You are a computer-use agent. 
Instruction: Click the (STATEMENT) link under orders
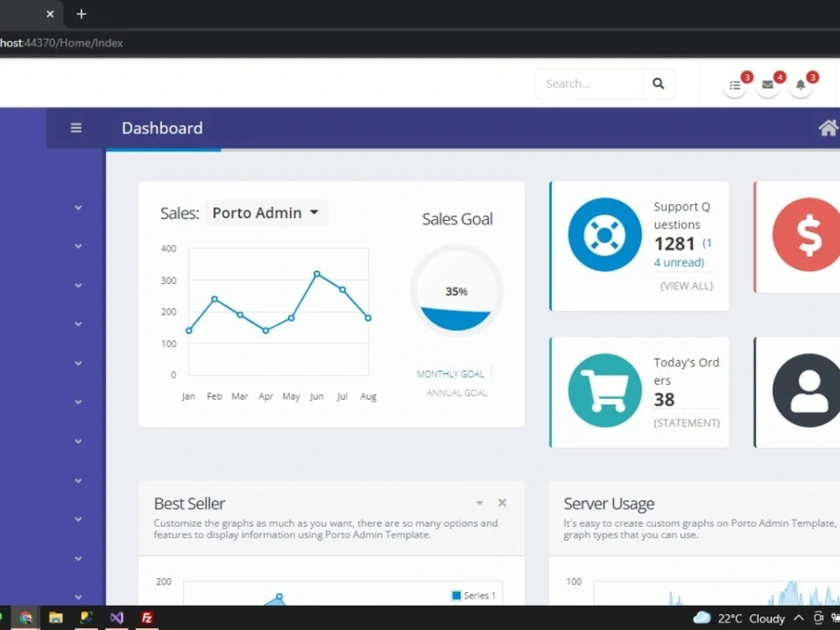point(686,423)
